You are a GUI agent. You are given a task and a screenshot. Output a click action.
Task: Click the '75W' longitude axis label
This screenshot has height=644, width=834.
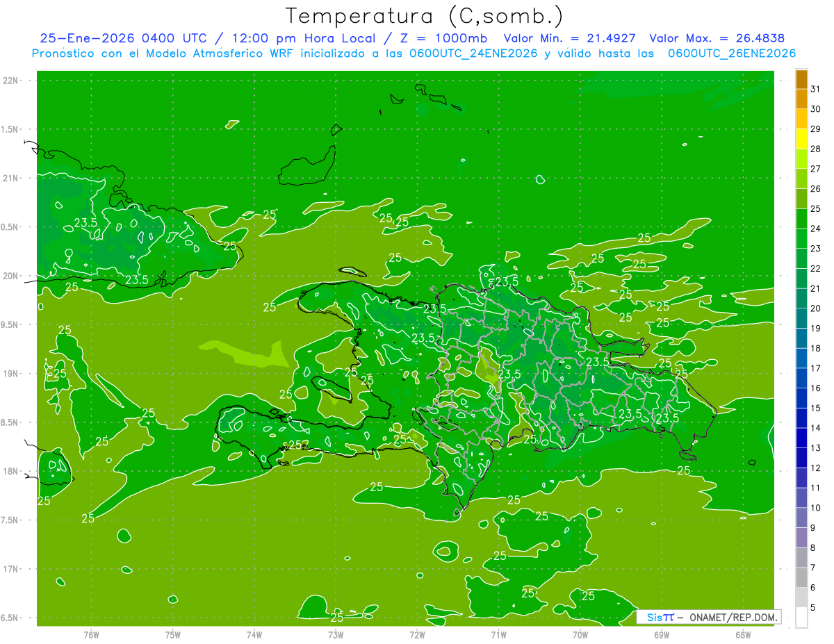pyautogui.click(x=173, y=634)
